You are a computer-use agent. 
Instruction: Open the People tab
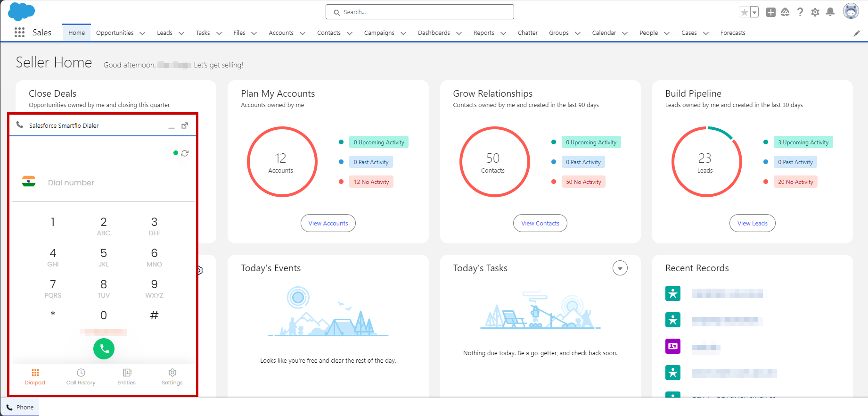(x=648, y=33)
